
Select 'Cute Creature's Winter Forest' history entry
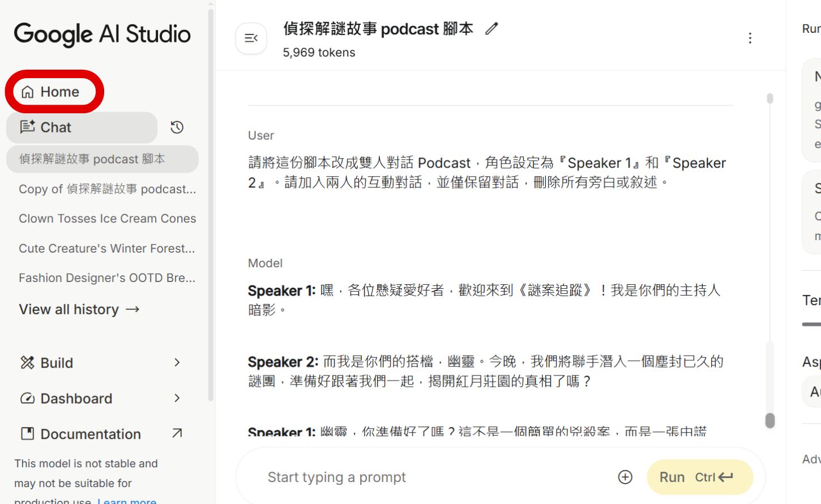(106, 248)
